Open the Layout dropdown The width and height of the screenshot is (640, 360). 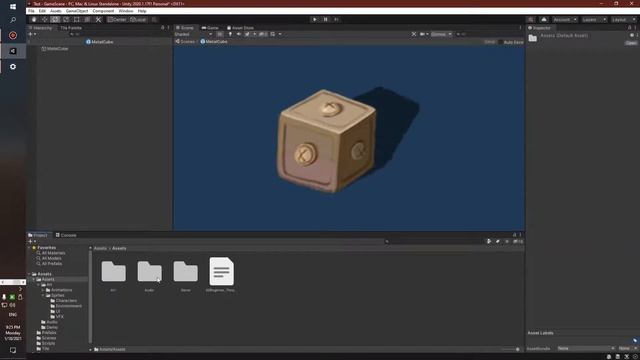(623, 20)
